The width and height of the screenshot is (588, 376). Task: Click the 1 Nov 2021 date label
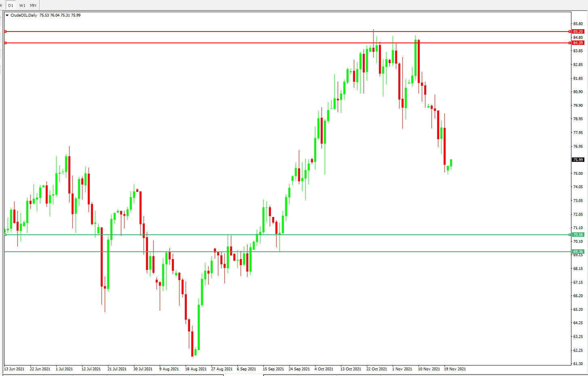pos(402,369)
